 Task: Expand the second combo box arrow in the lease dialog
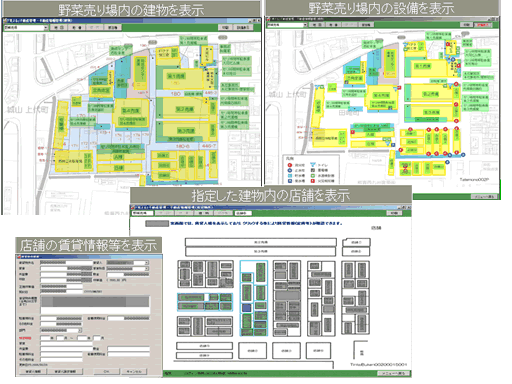pyautogui.click(x=147, y=268)
